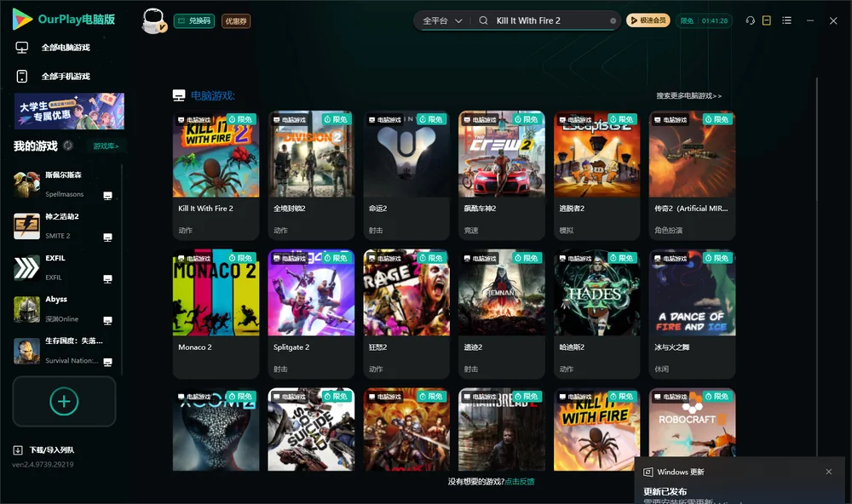
Task: Click the search magnifier icon
Action: click(483, 20)
